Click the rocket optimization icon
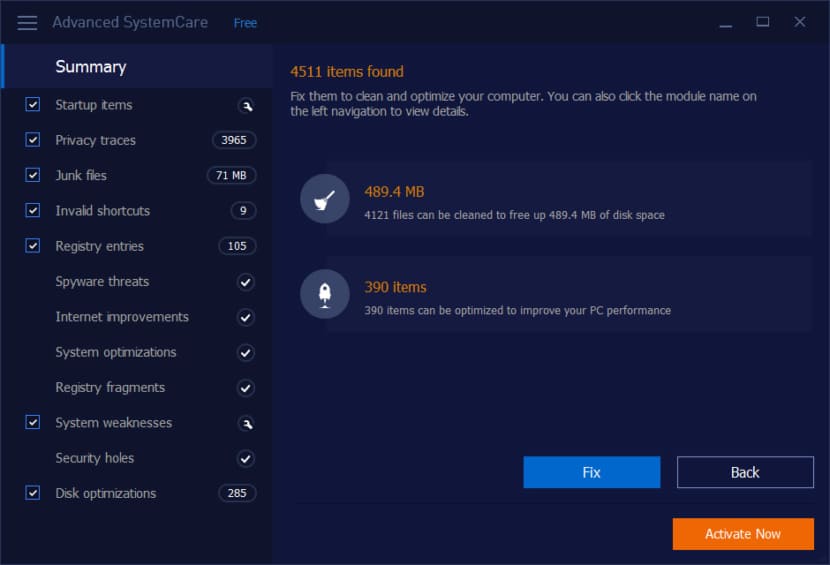 tap(324, 294)
